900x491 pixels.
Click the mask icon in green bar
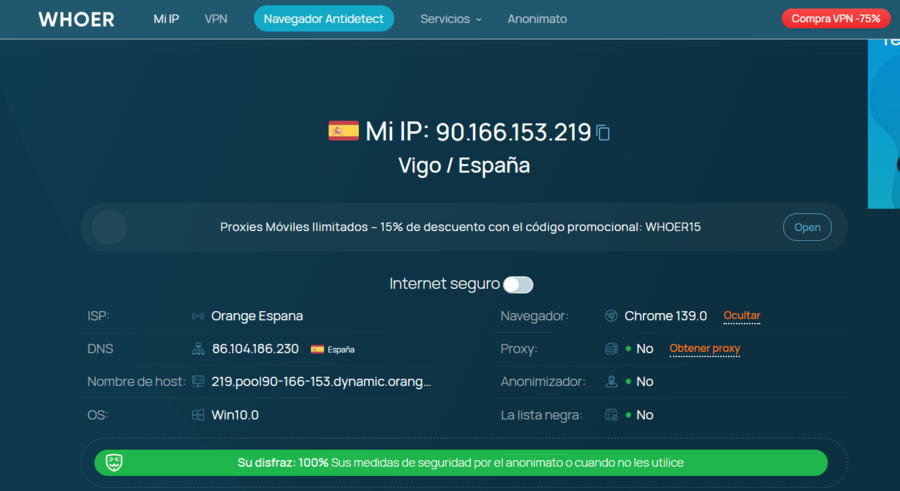tap(114, 463)
